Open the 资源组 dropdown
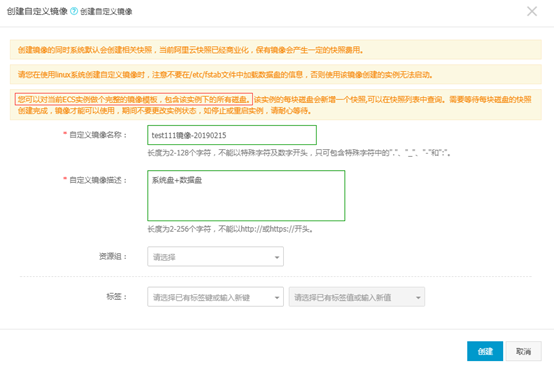This screenshot has width=554, height=371. tap(215, 257)
